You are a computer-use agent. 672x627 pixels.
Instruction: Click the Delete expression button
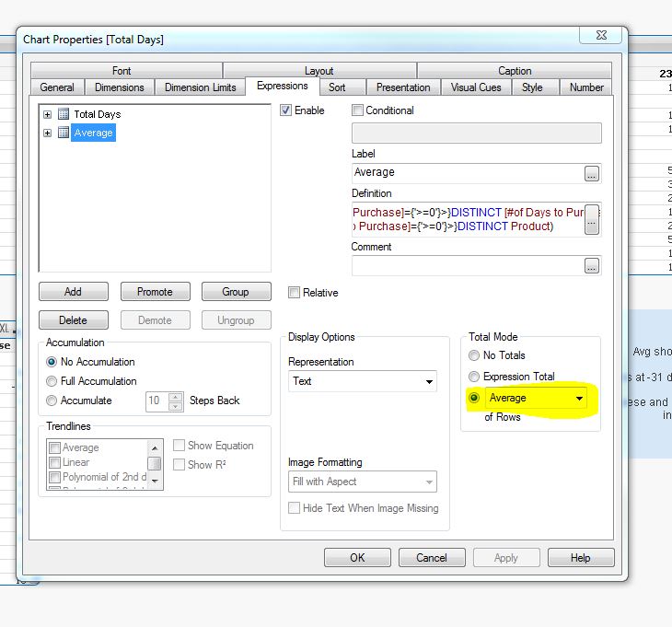[x=74, y=320]
